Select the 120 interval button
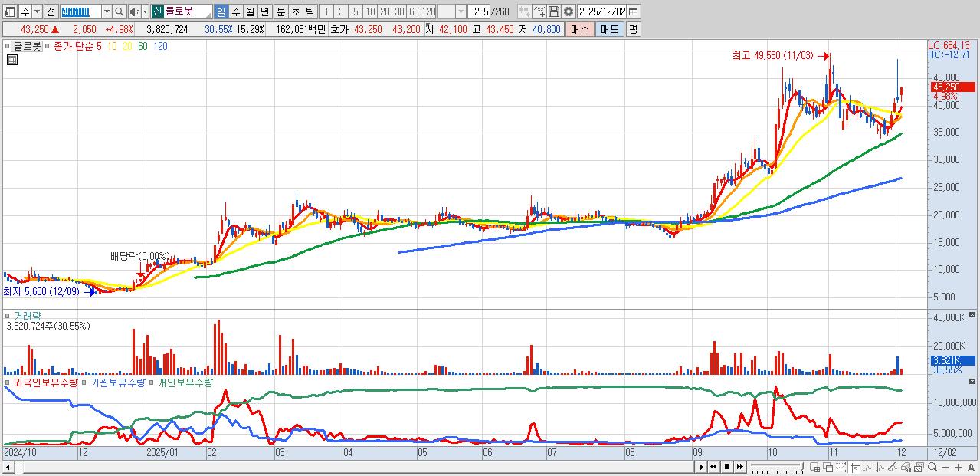This screenshot has height=476, width=980. pos(428,11)
